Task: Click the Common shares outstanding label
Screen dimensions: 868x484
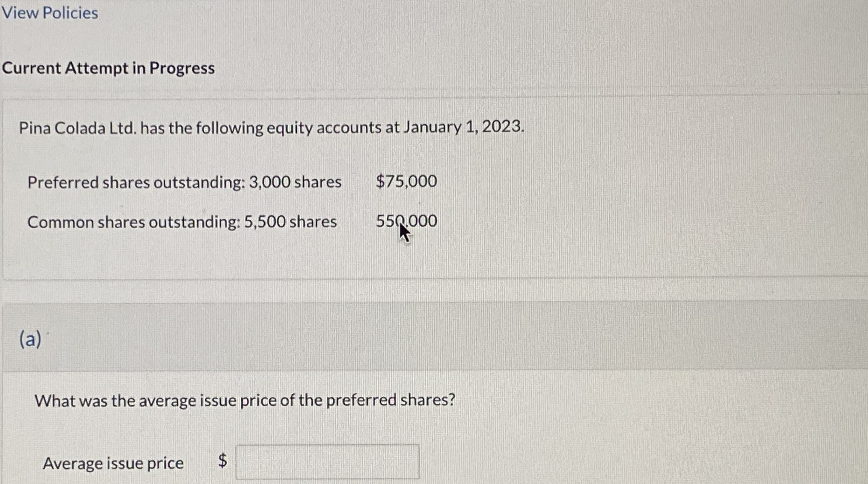Action: click(133, 222)
